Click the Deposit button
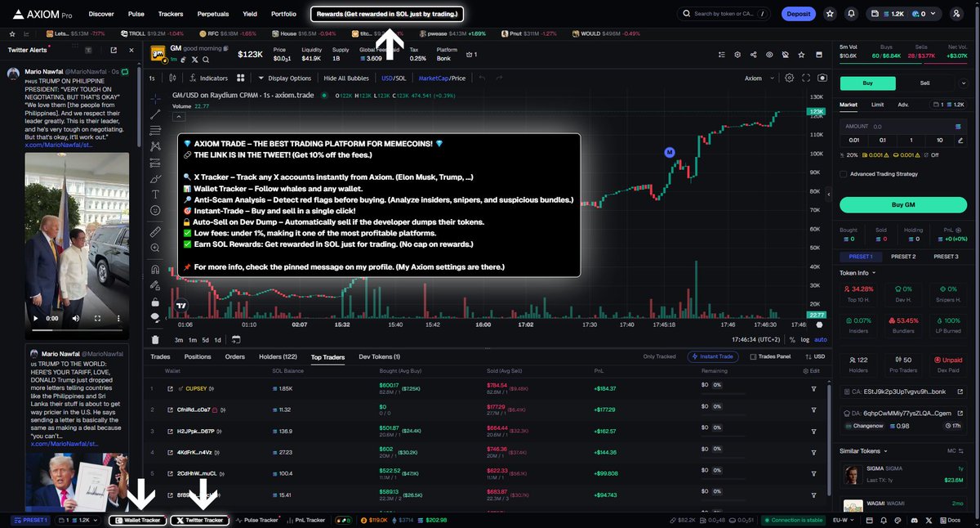The height and width of the screenshot is (528, 980). tap(799, 14)
